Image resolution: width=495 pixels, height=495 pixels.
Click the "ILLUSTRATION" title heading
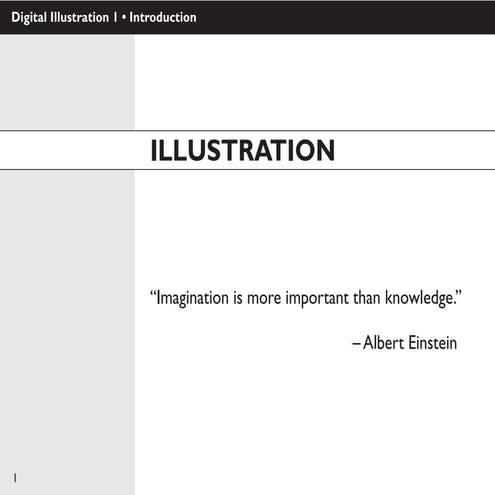click(243, 151)
